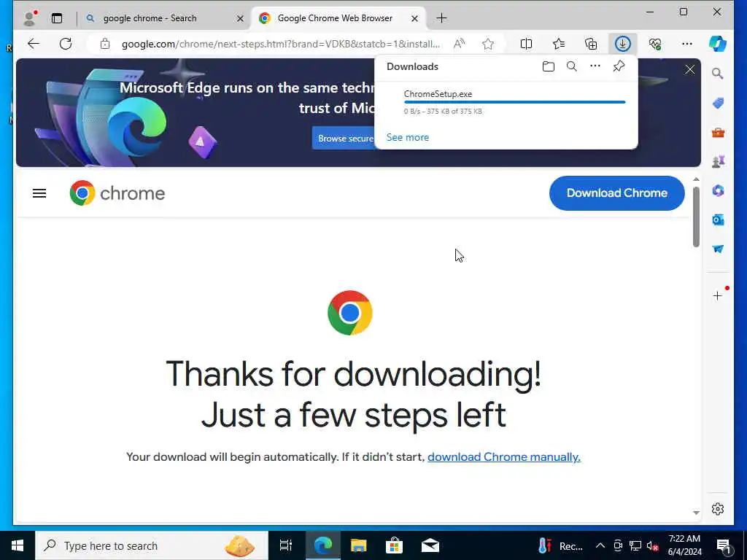Viewport: 747px width, 560px height.
Task: Open File Explorer from taskbar
Action: [358, 545]
